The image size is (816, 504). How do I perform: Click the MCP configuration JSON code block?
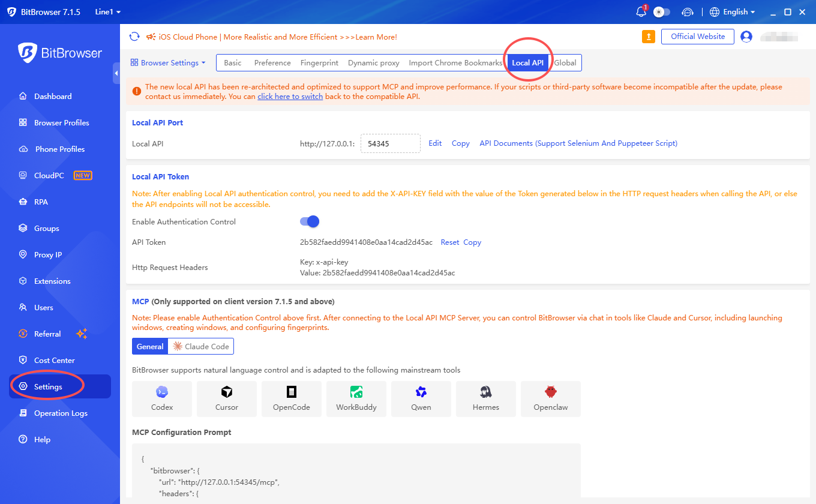(356, 471)
